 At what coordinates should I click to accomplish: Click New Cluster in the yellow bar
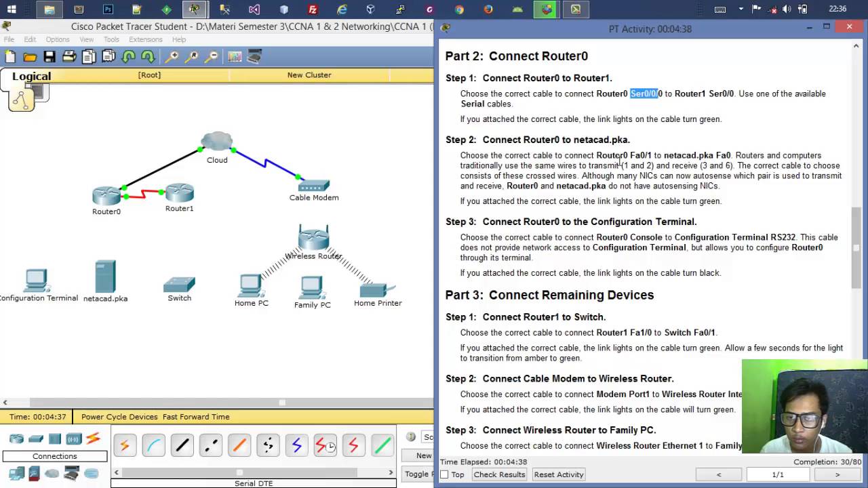pos(309,75)
